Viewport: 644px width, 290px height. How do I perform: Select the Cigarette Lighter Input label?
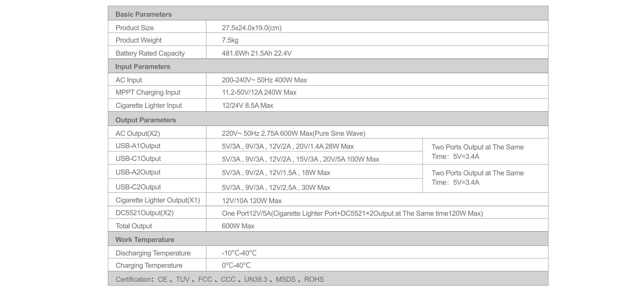(149, 105)
